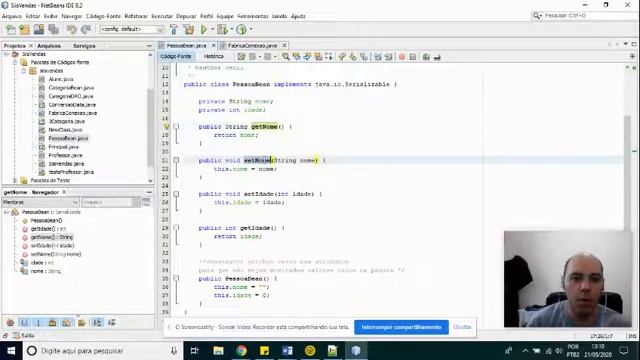
Task: Click the Pesquisar search field
Action: pyautogui.click(x=584, y=16)
